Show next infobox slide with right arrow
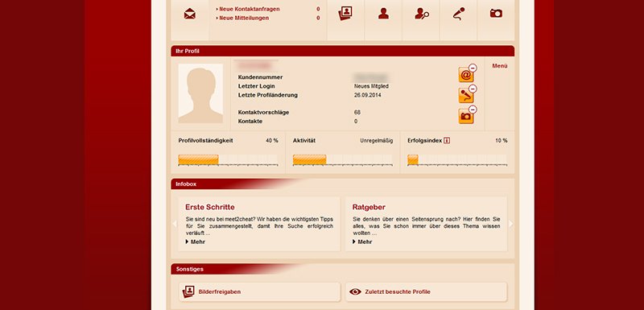The width and height of the screenshot is (644, 310). pyautogui.click(x=511, y=224)
